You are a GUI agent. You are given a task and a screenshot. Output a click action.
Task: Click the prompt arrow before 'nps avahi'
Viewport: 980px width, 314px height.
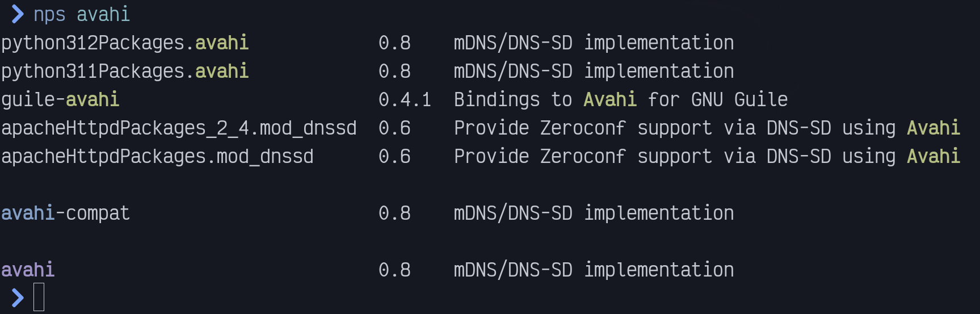click(18, 14)
